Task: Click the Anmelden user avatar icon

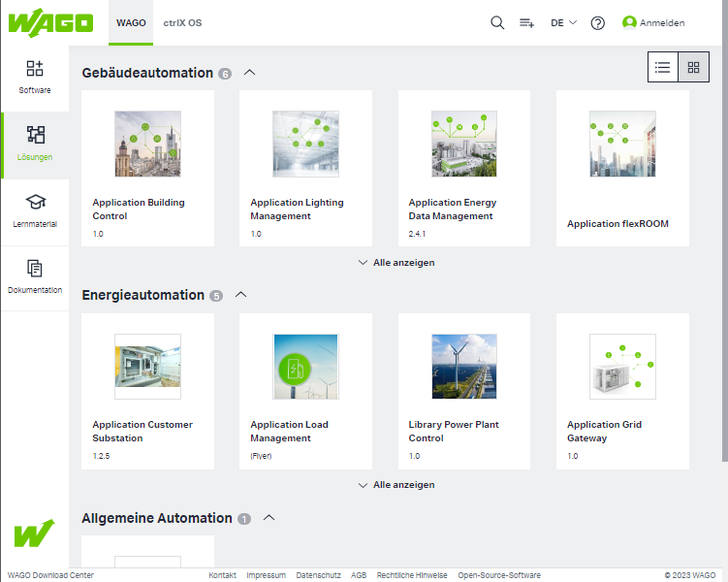Action: point(629,22)
